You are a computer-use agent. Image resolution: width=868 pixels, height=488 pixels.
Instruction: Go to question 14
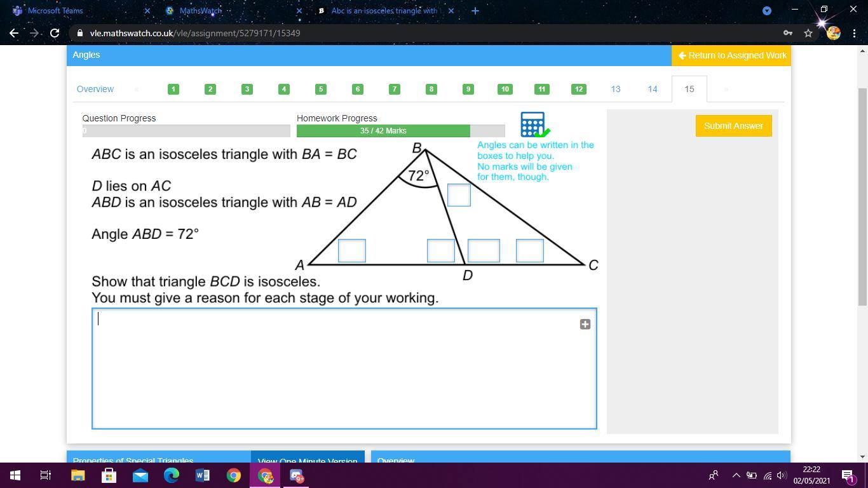click(x=653, y=89)
